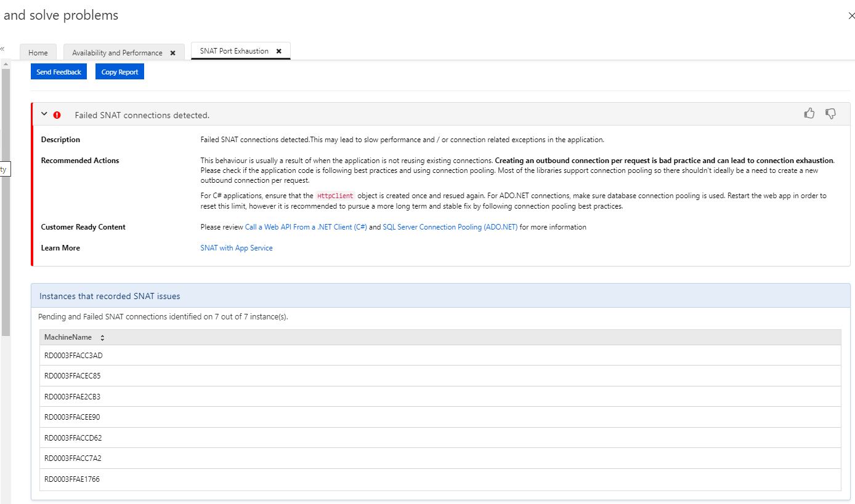855x504 pixels.
Task: Click the close X at top right
Action: (851, 17)
